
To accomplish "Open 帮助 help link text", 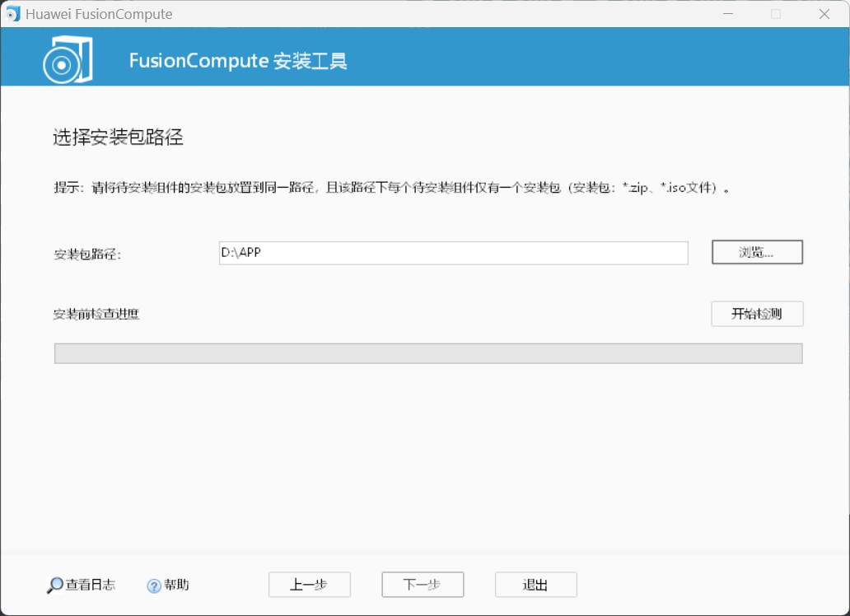I will (176, 585).
